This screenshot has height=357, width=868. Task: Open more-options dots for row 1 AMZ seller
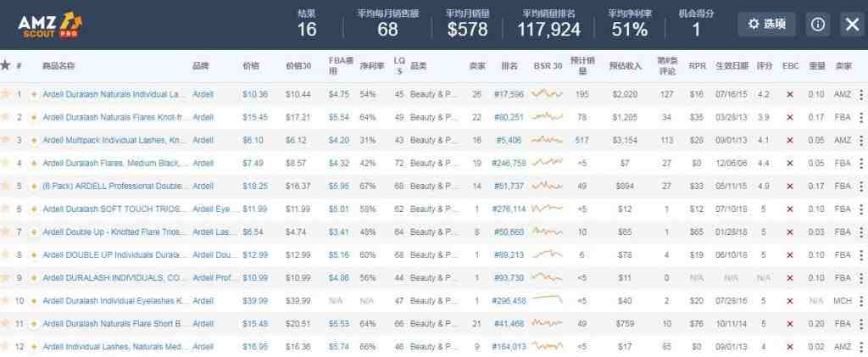861,95
